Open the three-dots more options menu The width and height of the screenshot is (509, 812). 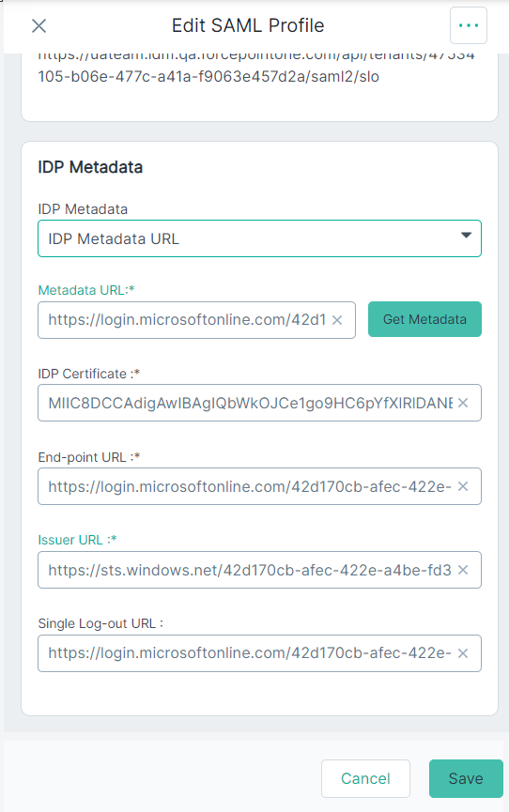pos(469,25)
